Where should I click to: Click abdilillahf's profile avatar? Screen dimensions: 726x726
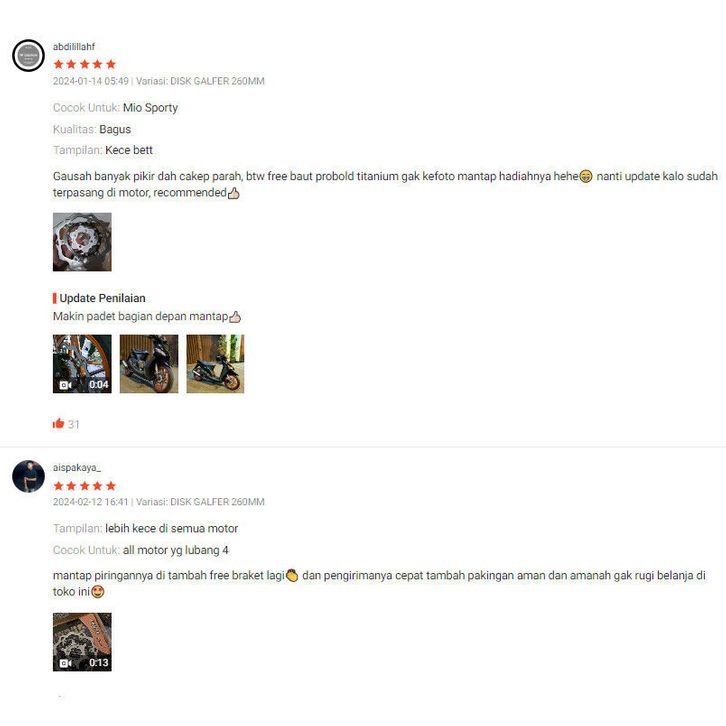point(28,56)
